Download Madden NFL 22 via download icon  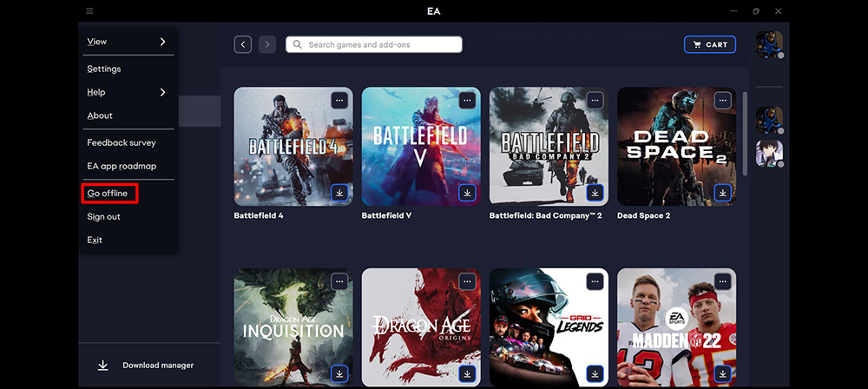[x=723, y=374]
